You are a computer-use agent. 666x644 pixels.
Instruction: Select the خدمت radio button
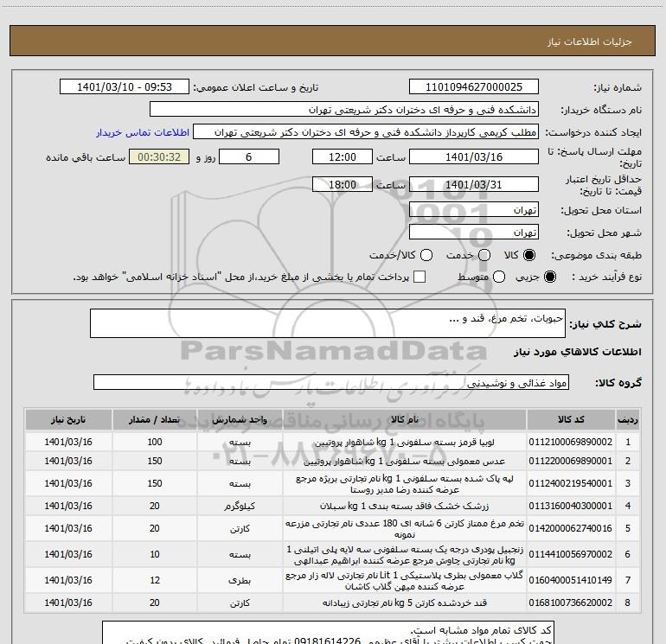[x=484, y=255]
